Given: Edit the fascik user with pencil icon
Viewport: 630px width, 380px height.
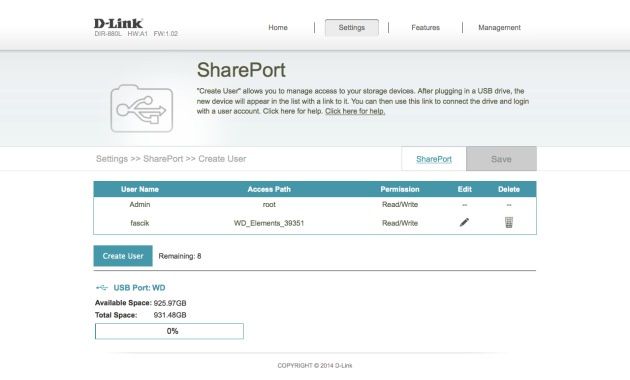Looking at the screenshot, I should click(x=464, y=222).
